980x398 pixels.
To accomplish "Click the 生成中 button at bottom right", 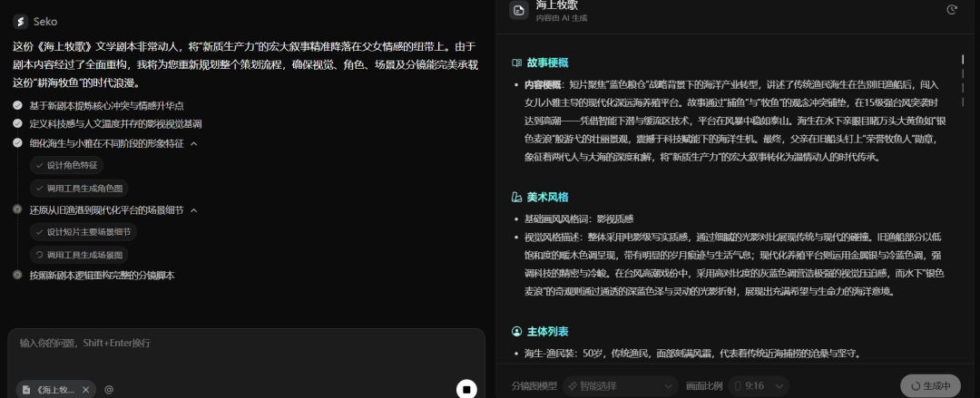I will [930, 385].
